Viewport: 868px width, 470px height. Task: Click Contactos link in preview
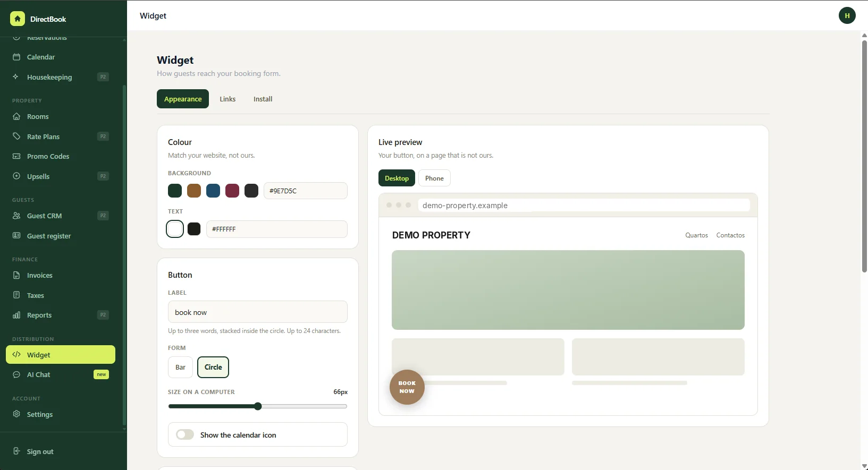[x=730, y=235]
